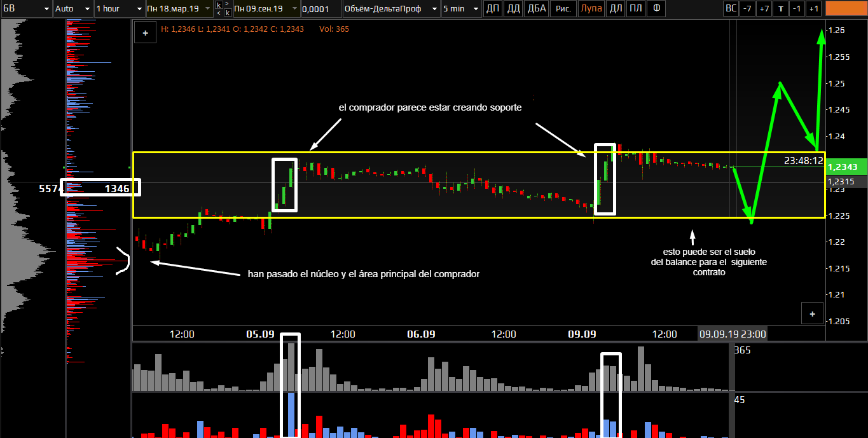The image size is (868, 438).
Task: Click the ДД toolbar button
Action: pos(514,9)
